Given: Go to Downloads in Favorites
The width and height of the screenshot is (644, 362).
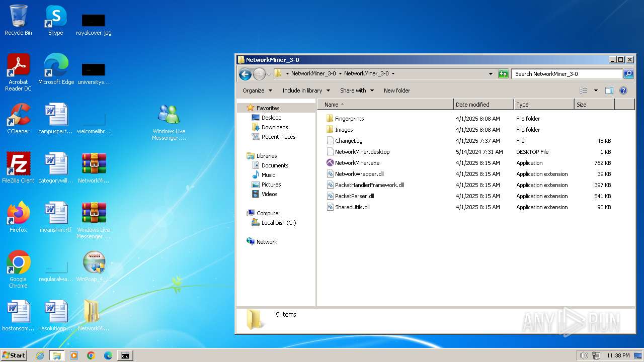Looking at the screenshot, I should (x=275, y=127).
